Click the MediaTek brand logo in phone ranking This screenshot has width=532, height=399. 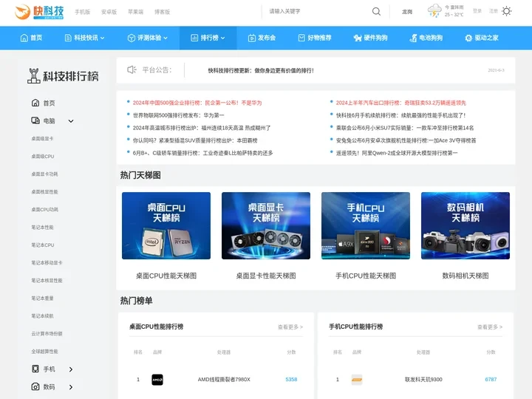pos(357,379)
